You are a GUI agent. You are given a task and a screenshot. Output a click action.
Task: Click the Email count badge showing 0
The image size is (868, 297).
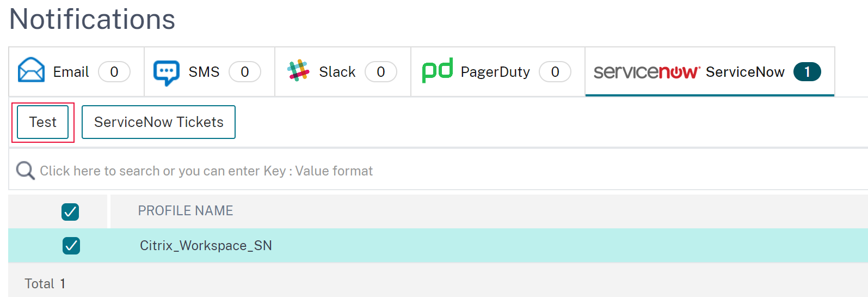point(114,72)
